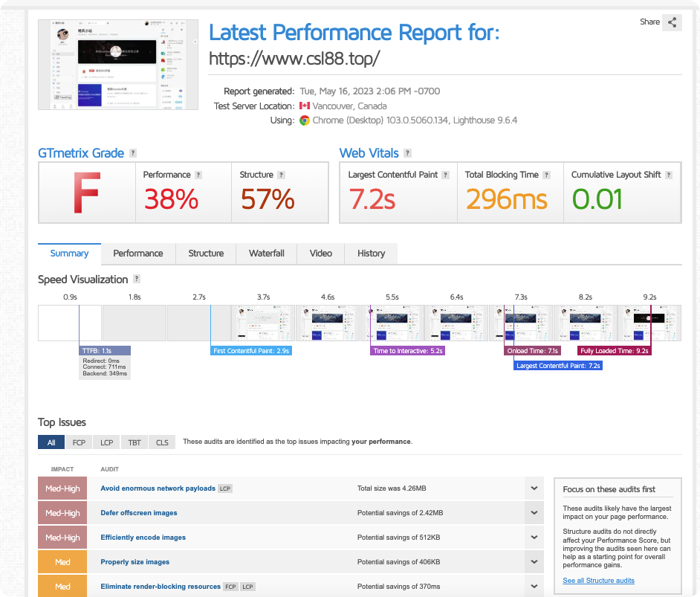Open GTmetrix Grade help question mark
This screenshot has height=597, width=700.
[x=133, y=153]
